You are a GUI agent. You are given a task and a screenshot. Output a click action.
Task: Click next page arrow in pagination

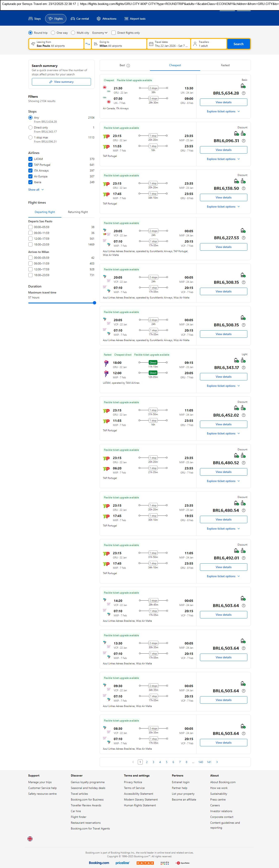pyautogui.click(x=217, y=762)
